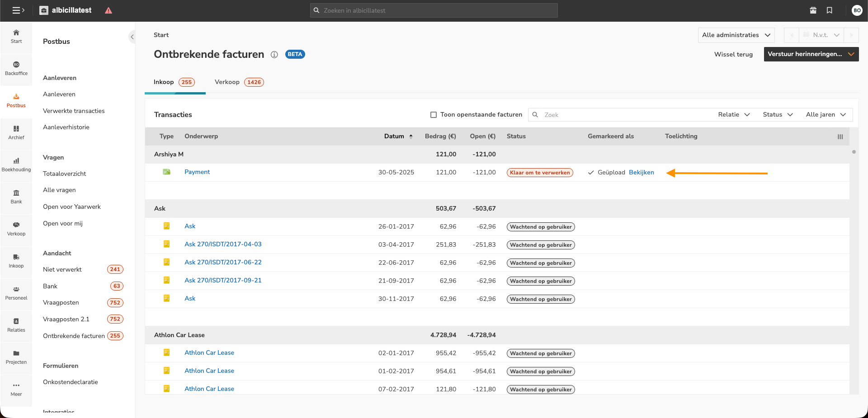Click the Verstuur herinneringen button

point(805,54)
